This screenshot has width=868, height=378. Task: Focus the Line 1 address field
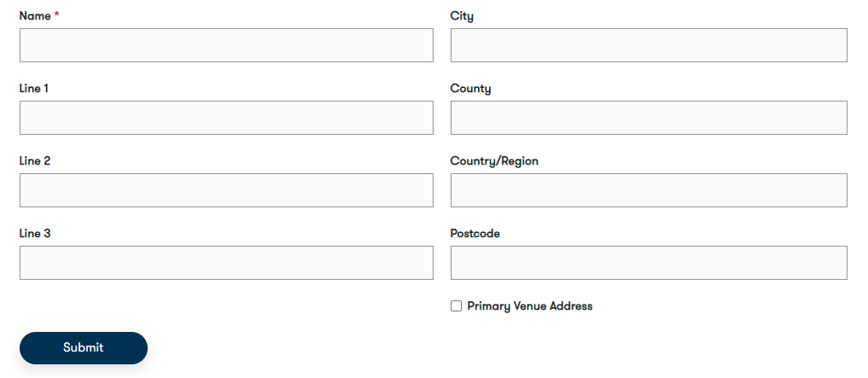click(x=226, y=118)
